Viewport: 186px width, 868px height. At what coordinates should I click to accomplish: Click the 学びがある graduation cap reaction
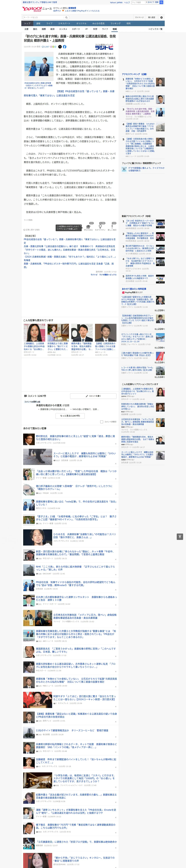coord(89,227)
